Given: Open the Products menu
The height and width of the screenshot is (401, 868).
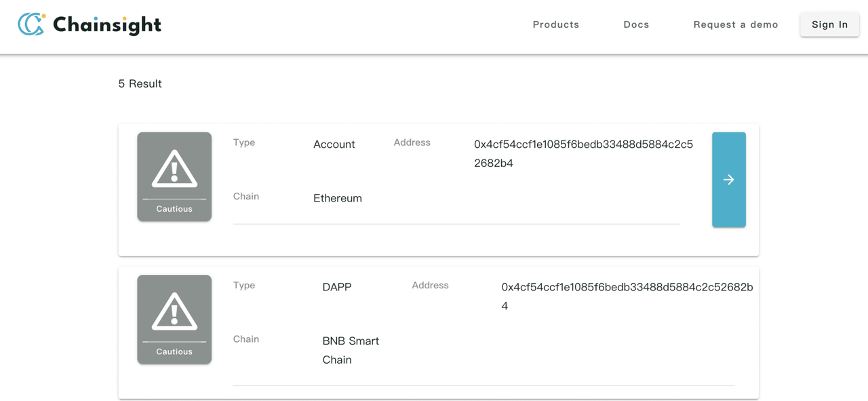Looking at the screenshot, I should pos(555,24).
